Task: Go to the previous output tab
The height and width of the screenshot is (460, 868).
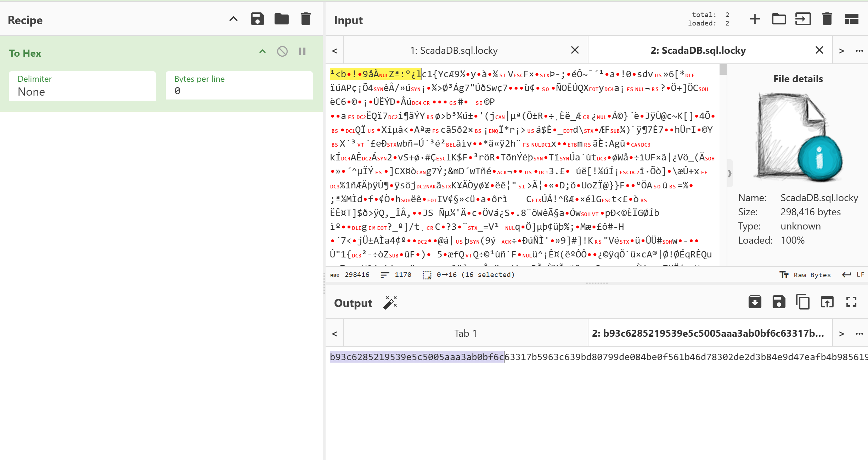Action: tap(334, 334)
